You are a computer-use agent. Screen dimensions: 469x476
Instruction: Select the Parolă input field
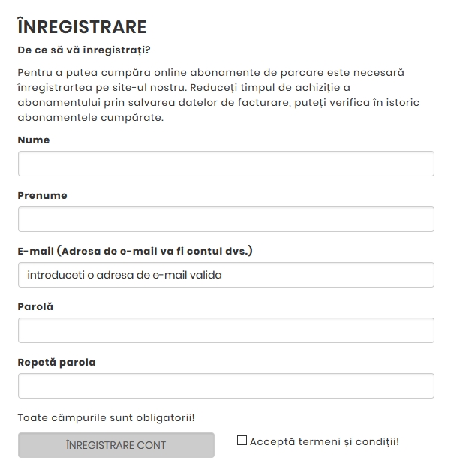coord(226,330)
